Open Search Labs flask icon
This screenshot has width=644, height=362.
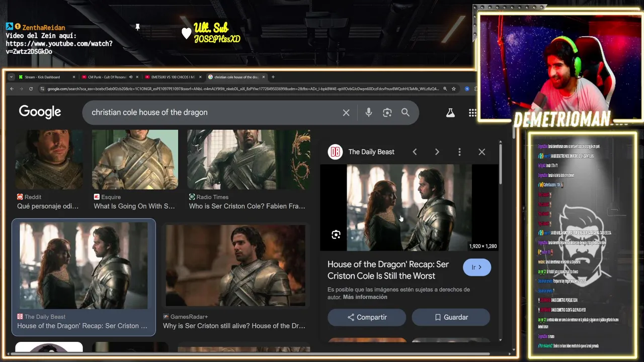(x=450, y=113)
